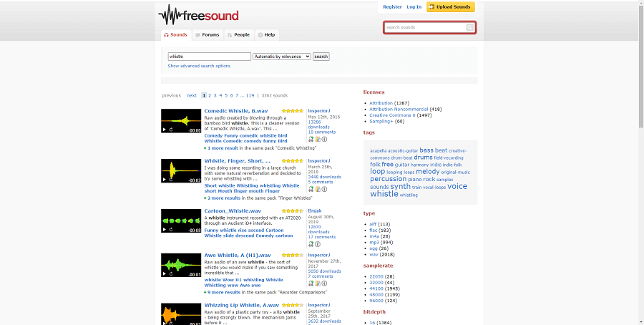The height and width of the screenshot is (325, 644).
Task: Click the search button beside whistle query
Action: point(321,57)
